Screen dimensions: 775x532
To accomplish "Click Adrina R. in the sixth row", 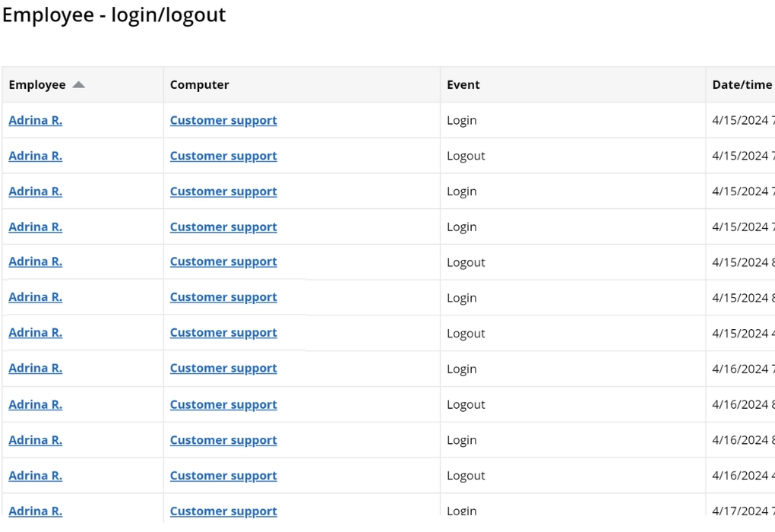I will (x=35, y=297).
